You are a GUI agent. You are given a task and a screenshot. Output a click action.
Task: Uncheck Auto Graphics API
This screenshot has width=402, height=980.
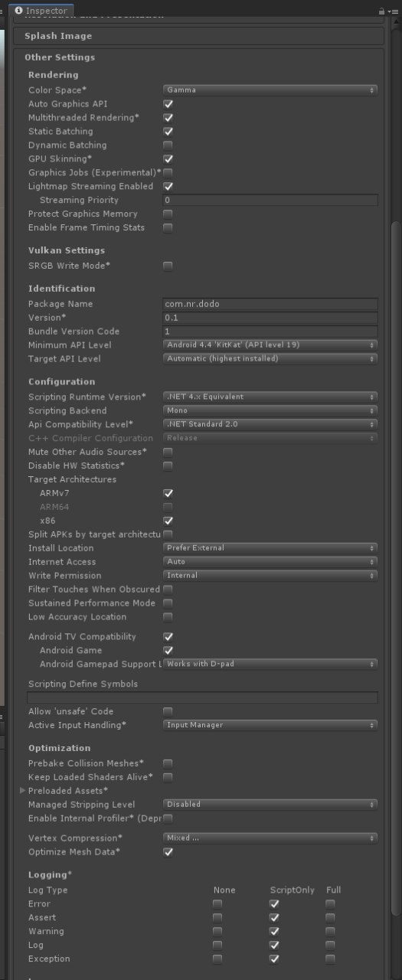168,104
